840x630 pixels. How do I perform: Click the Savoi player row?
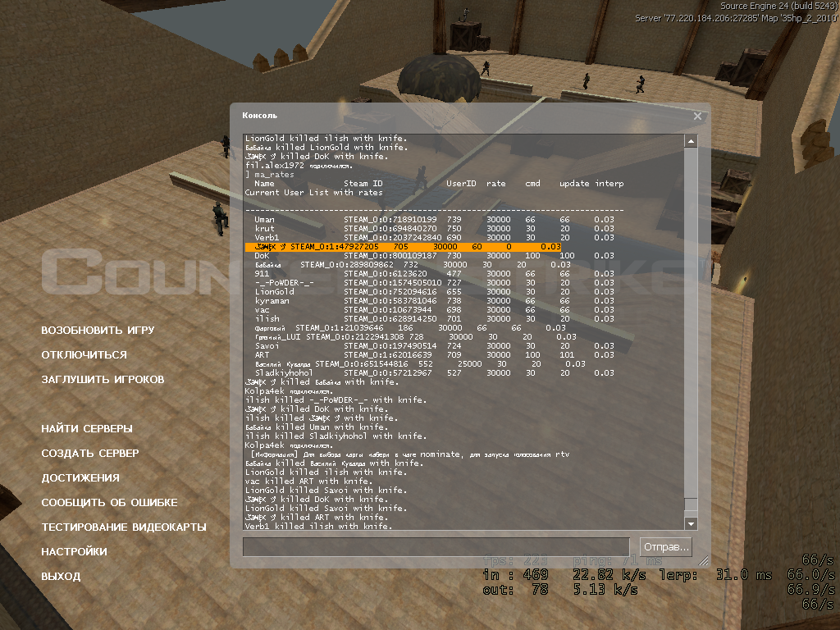coord(435,346)
